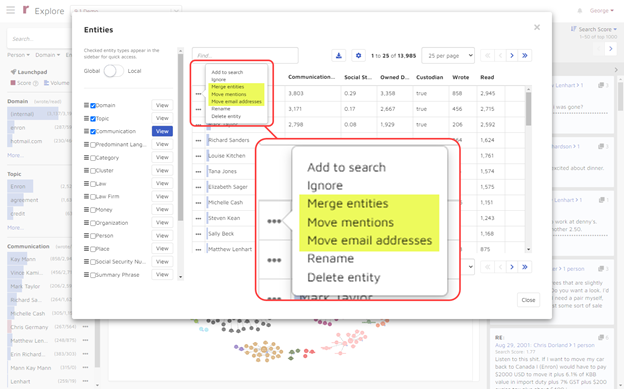
Task: Open the Search Score sort dropdown
Action: [594, 29]
